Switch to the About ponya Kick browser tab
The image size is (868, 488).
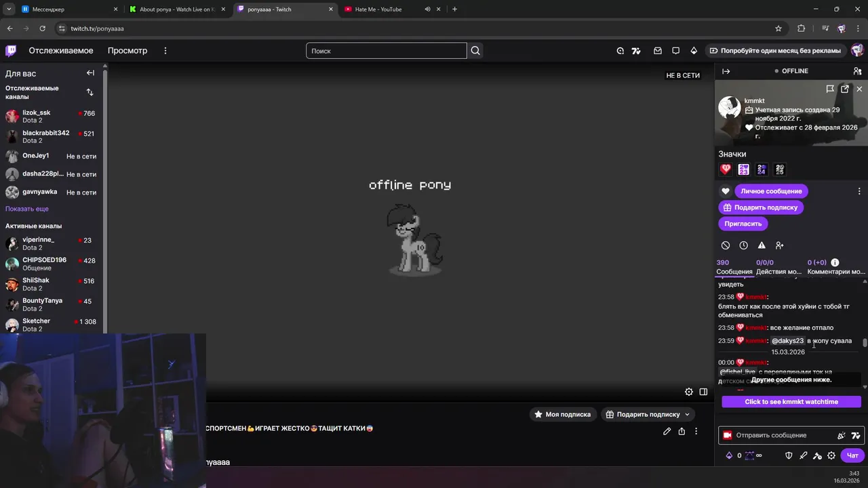176,9
